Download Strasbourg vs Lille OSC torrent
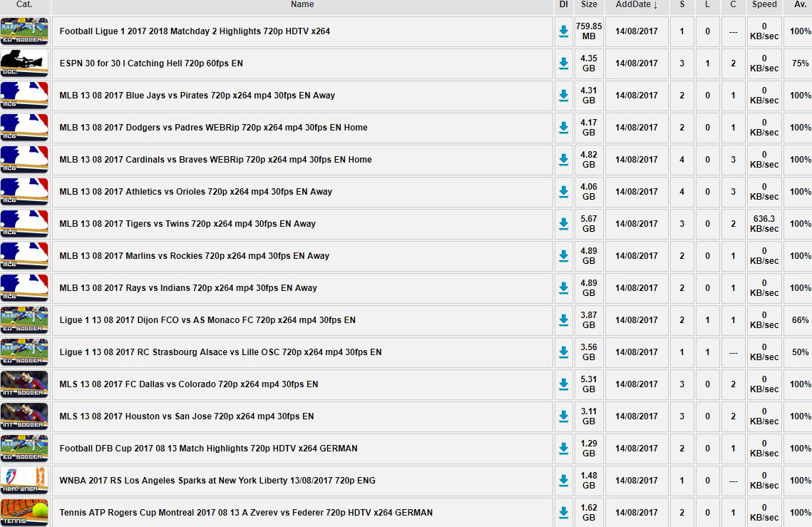This screenshot has height=527, width=812. coord(563,353)
